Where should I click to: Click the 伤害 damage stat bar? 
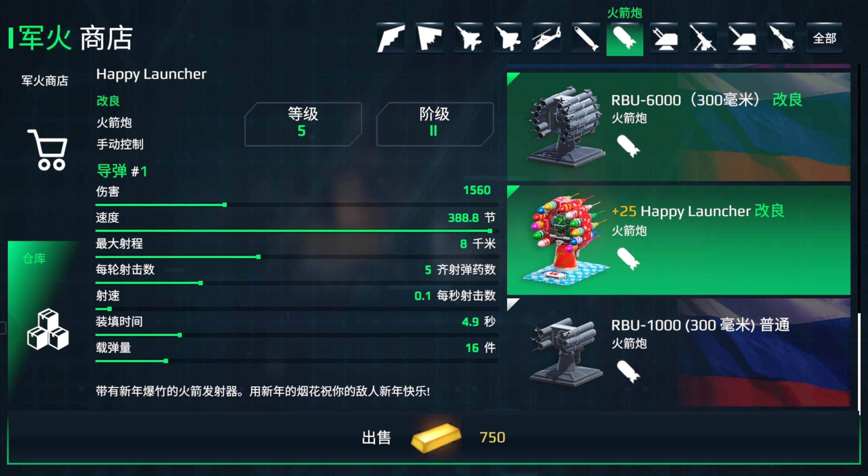297,205
